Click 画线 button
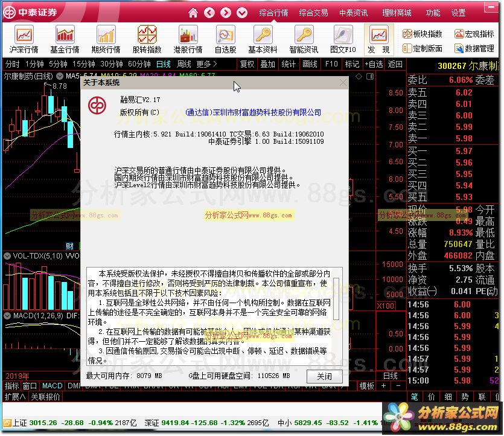Viewport: 504px width, 436px height. [x=310, y=64]
